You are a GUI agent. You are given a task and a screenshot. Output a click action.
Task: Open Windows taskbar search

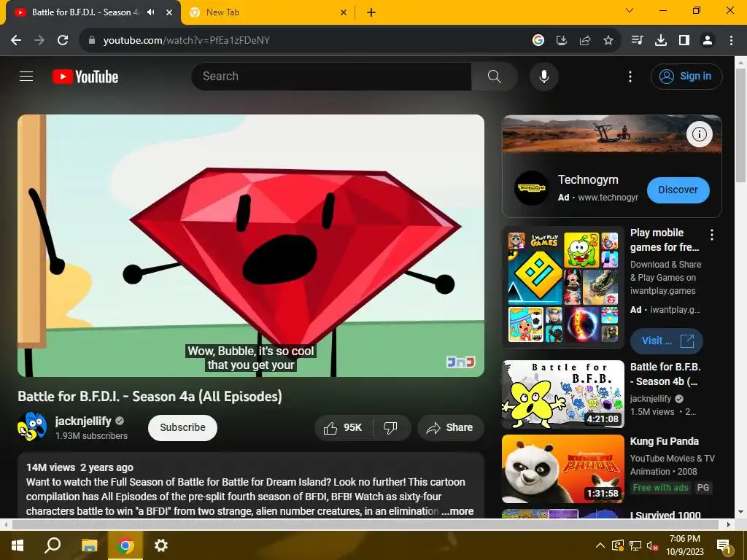pyautogui.click(x=53, y=545)
